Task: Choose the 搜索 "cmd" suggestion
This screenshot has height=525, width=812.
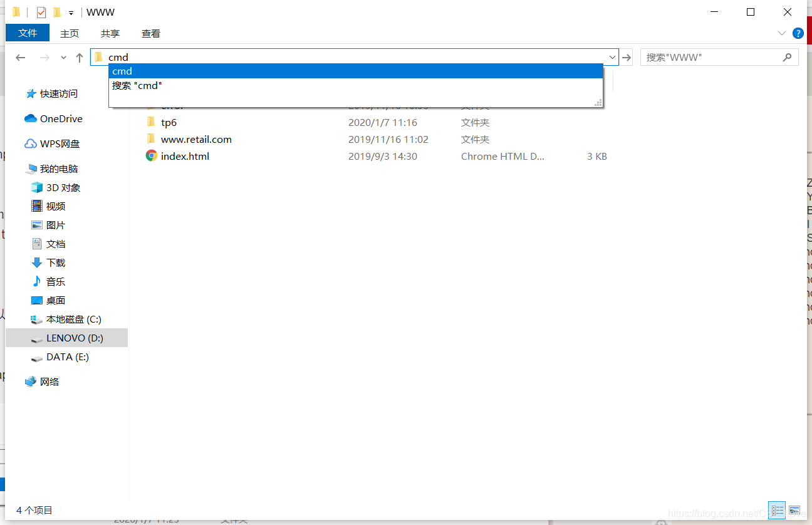Action: coord(356,86)
